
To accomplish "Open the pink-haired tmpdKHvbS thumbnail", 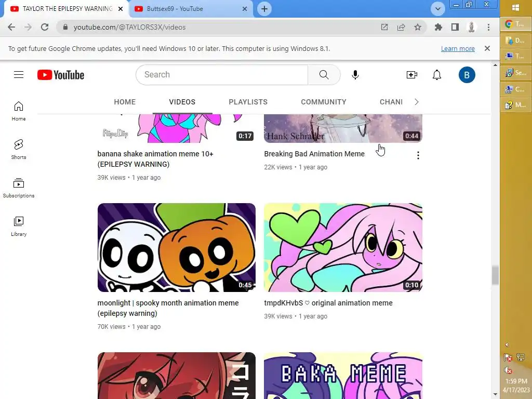I will pyautogui.click(x=343, y=247).
